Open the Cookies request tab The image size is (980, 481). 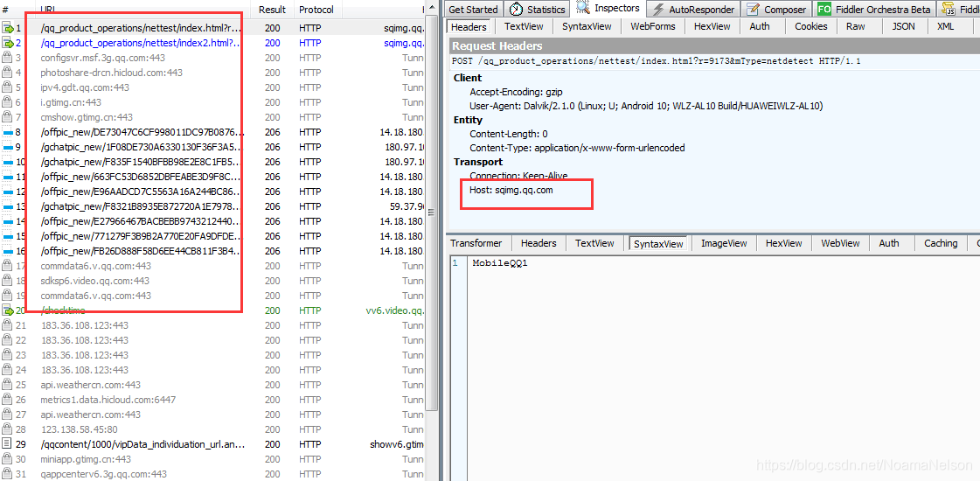point(810,26)
